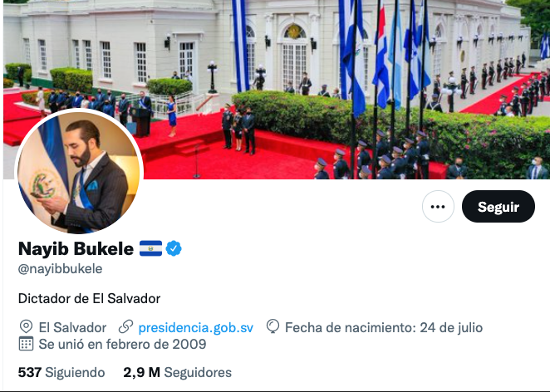Viewport: 550px width, 392px height.
Task: Click Fecha de nacimiento: 24 de julio
Action: click(384, 327)
